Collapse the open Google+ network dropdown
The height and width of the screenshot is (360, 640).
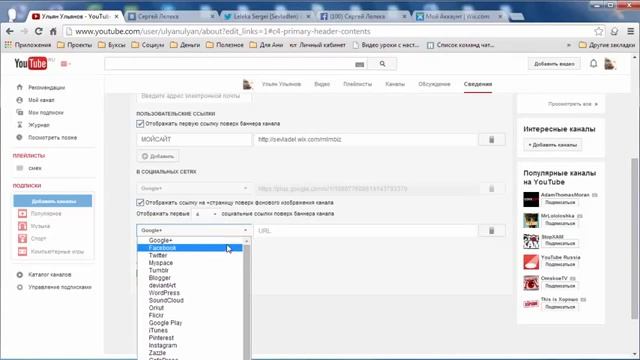(x=194, y=231)
